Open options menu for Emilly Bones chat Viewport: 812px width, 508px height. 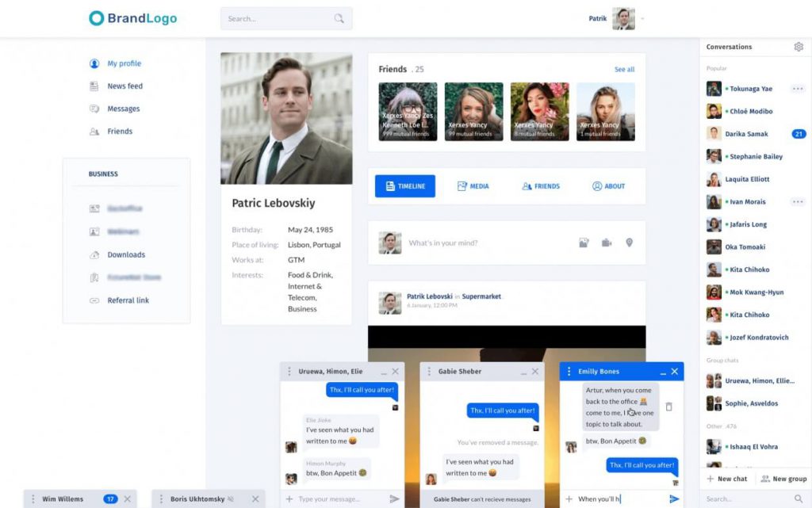pyautogui.click(x=569, y=372)
